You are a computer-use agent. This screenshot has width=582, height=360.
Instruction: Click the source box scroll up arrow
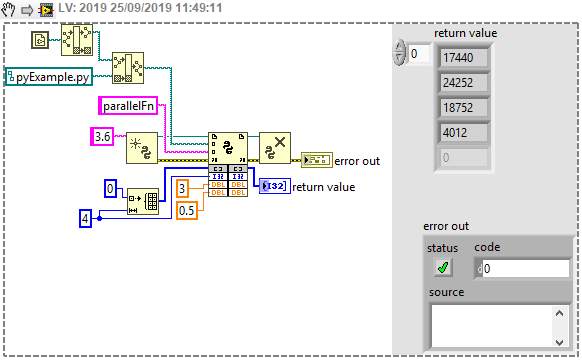tap(559, 313)
